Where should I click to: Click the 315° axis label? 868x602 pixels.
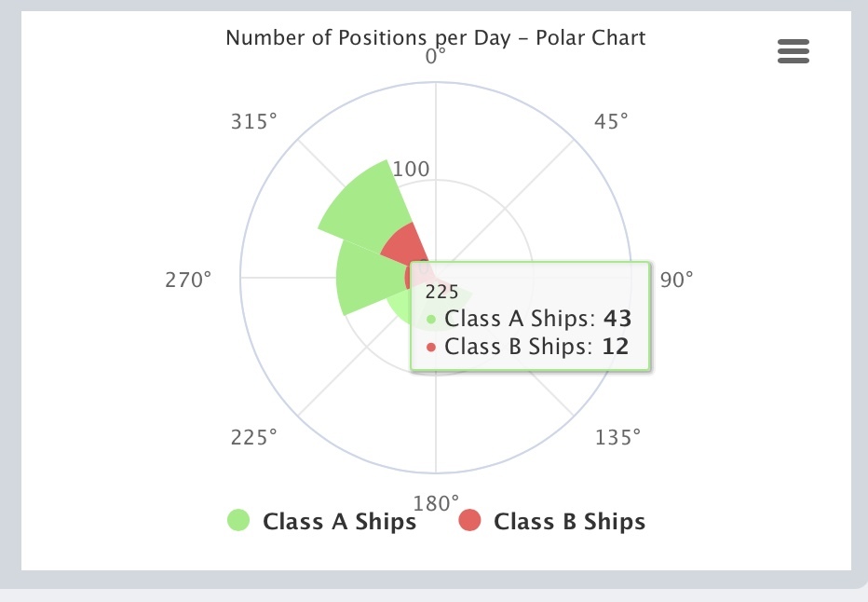click(x=253, y=121)
